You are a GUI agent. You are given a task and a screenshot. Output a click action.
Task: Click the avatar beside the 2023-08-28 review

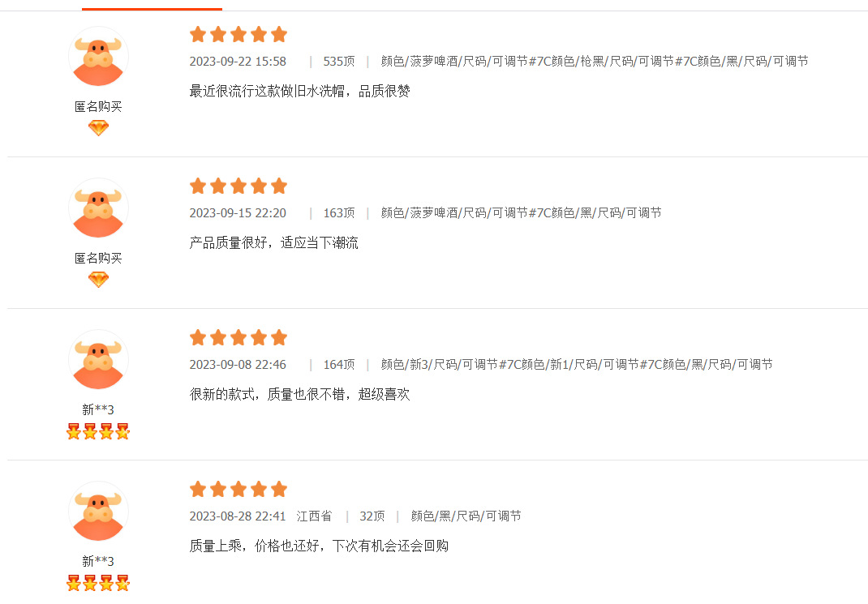(x=98, y=511)
